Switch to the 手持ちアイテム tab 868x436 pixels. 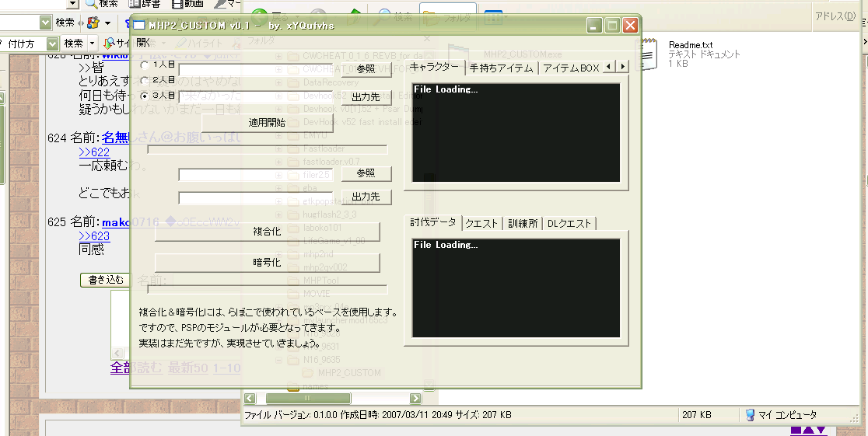(x=502, y=68)
